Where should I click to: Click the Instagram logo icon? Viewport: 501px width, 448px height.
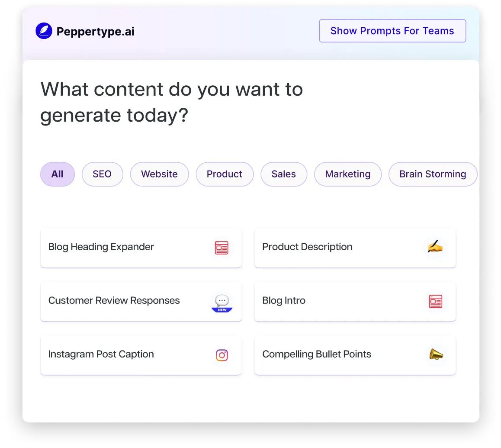222,355
